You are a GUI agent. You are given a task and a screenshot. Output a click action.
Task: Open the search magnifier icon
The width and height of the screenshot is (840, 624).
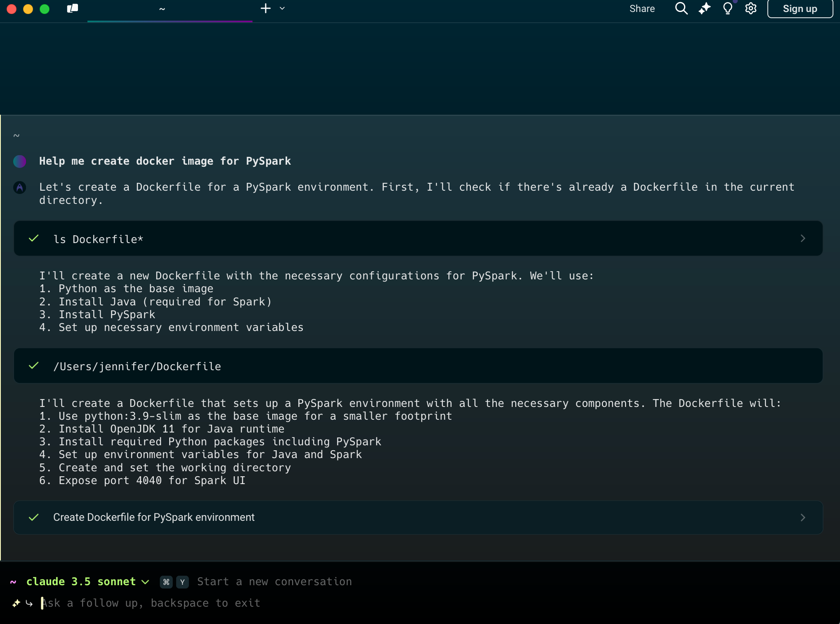point(681,9)
